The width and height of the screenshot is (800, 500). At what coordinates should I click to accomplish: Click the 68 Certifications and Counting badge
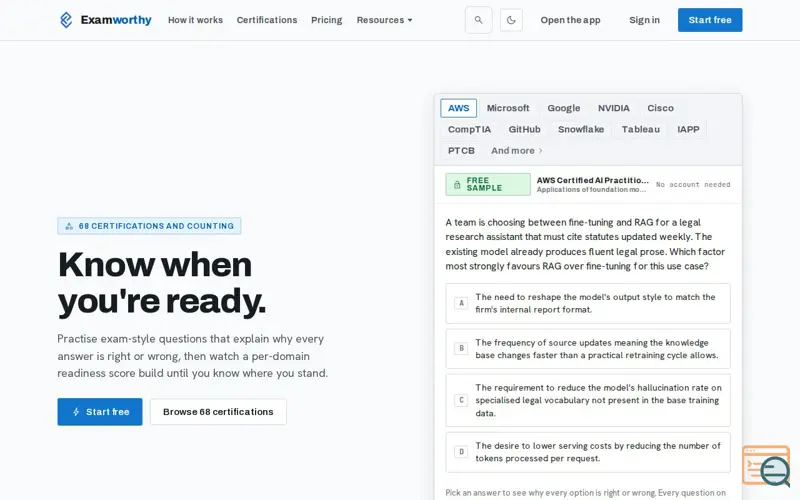coord(149,226)
